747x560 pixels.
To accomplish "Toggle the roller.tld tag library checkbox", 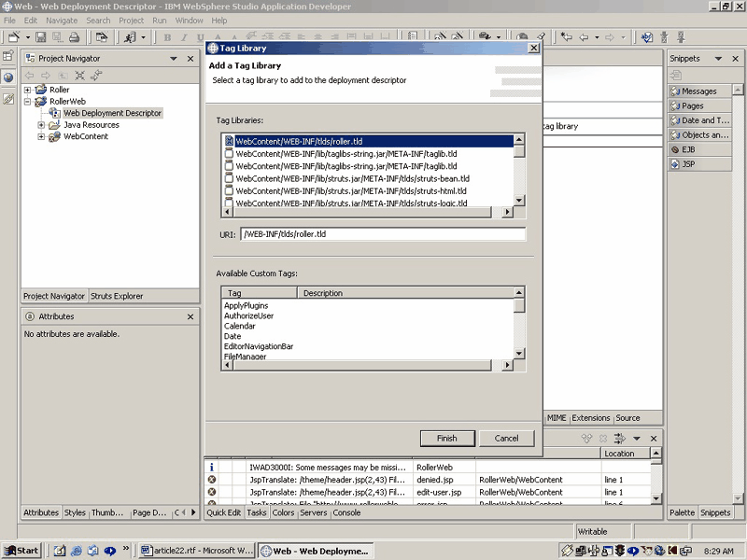I will point(229,142).
